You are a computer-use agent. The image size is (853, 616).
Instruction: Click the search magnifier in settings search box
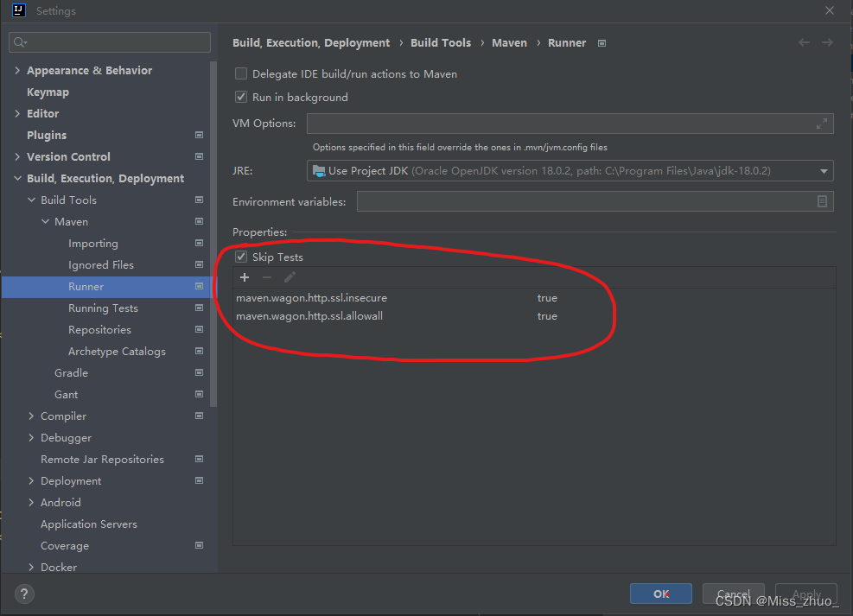coord(19,41)
